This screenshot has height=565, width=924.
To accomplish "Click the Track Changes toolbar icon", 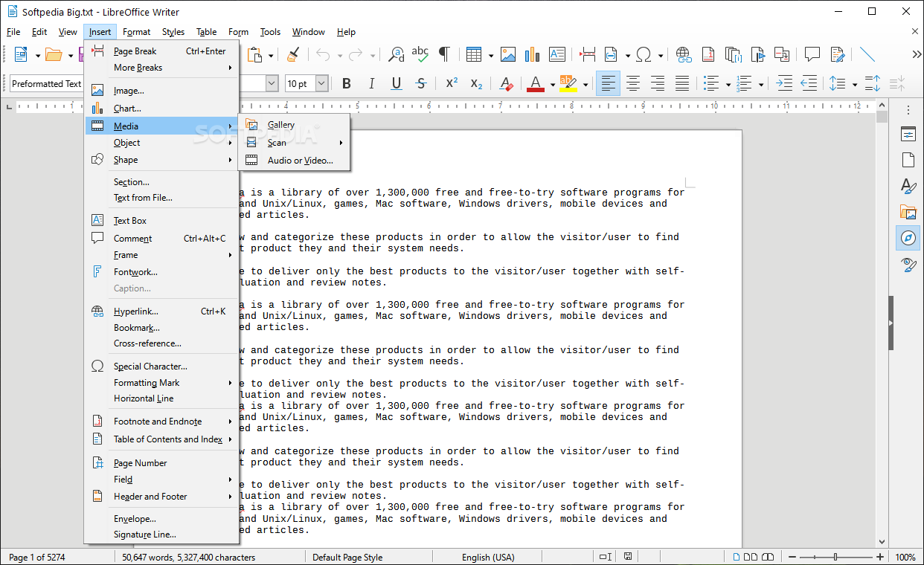I will pos(838,54).
